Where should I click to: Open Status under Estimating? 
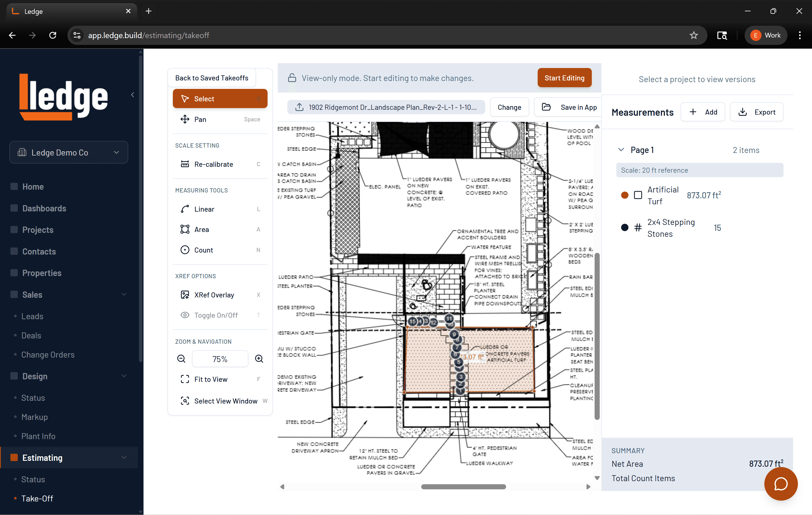coord(33,479)
